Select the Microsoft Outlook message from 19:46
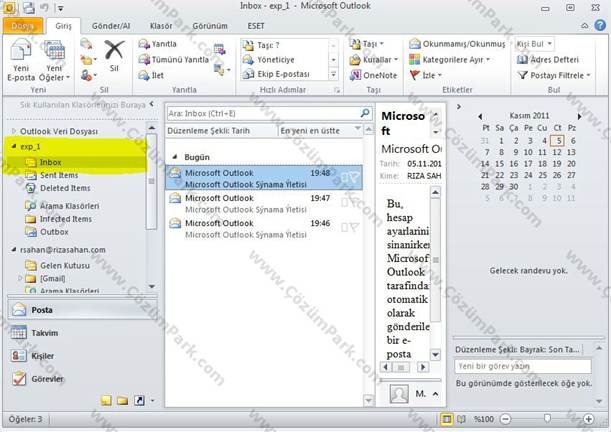This screenshot has height=432, width=611. (264, 229)
